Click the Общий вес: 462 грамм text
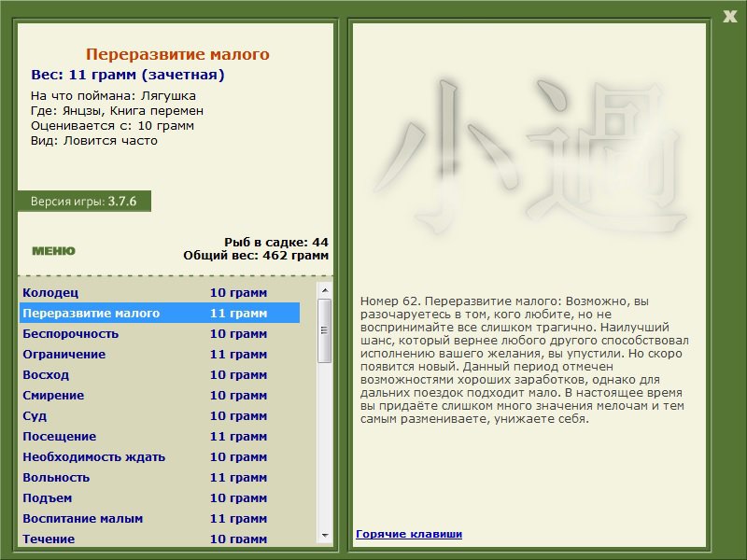The image size is (747, 560). tap(256, 255)
